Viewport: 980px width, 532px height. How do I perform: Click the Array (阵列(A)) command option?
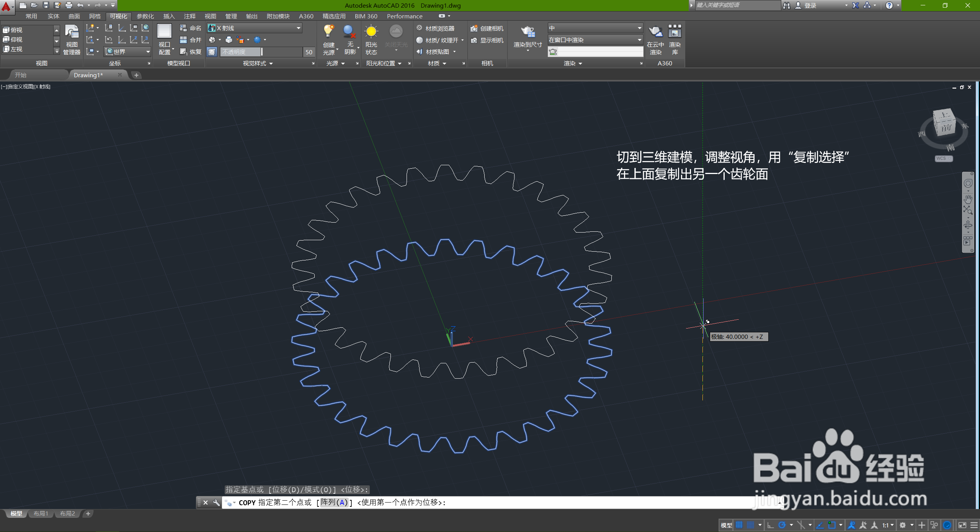334,503
